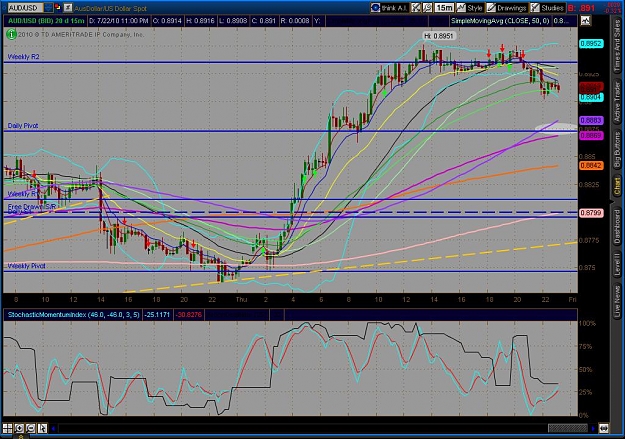The image size is (625, 439).
Task: Click the expand-axis icon at bottom right
Action: (x=603, y=429)
